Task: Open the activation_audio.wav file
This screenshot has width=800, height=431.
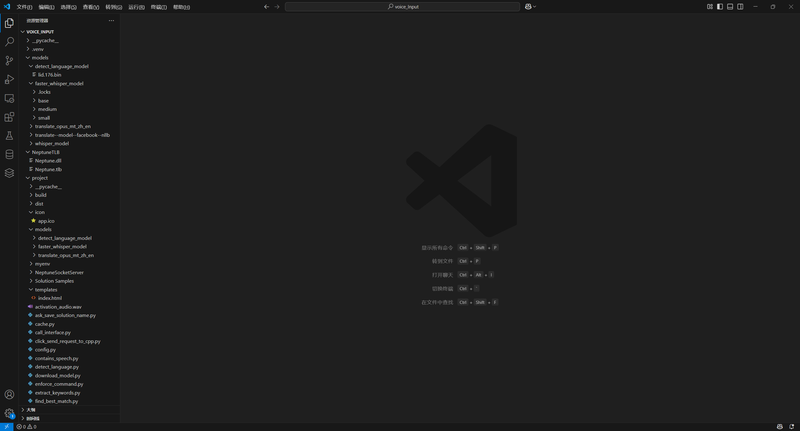Action: point(69,307)
